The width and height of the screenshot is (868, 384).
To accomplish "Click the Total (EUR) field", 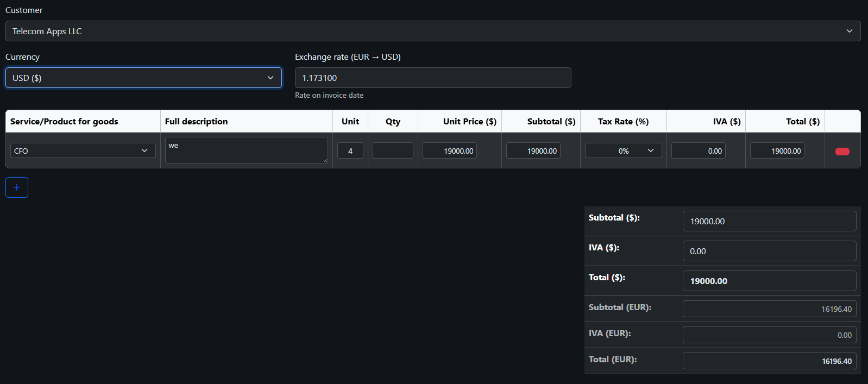I will click(x=769, y=361).
